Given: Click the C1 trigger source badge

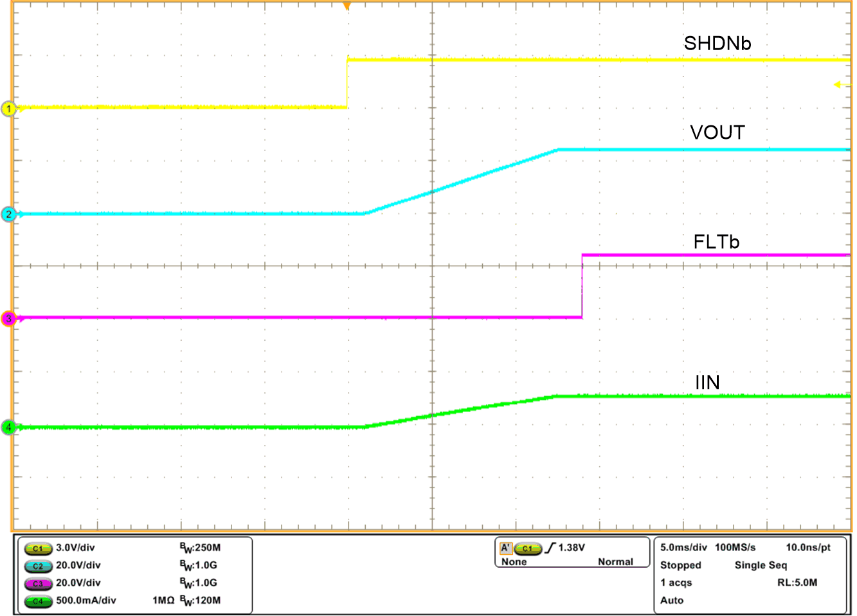Looking at the screenshot, I should tap(528, 548).
